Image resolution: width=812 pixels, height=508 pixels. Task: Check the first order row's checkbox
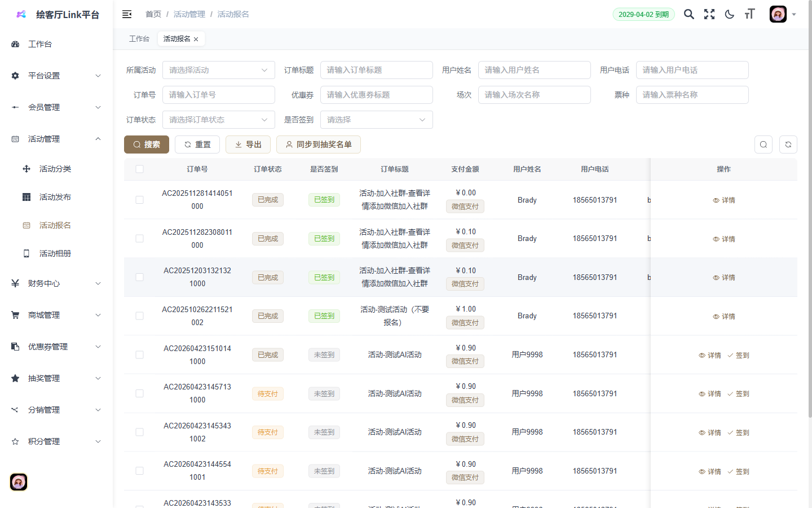(x=139, y=200)
